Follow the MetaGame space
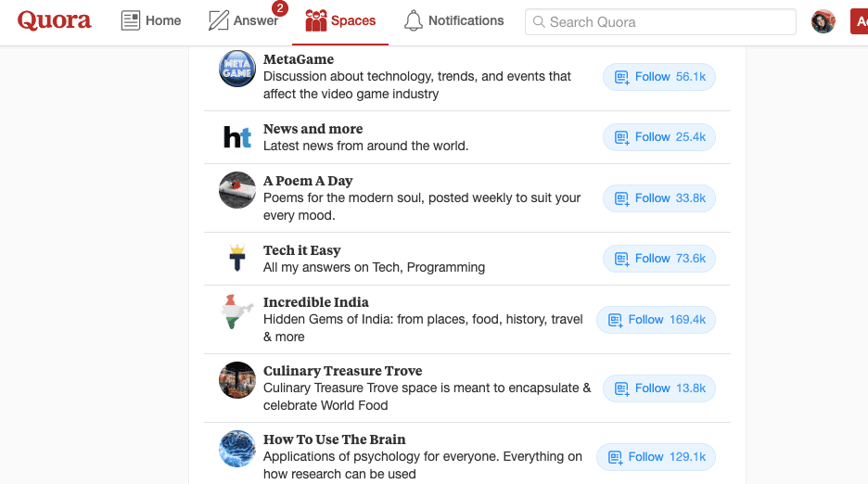The image size is (868, 484). [659, 77]
